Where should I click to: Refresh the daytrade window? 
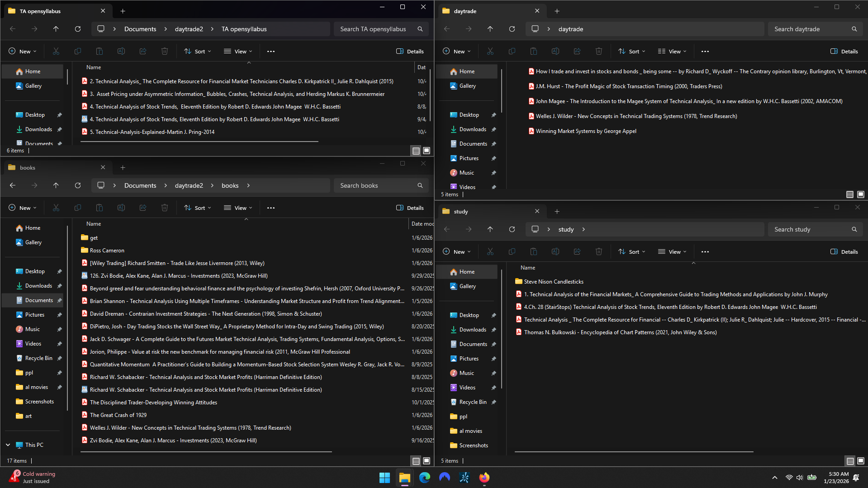pyautogui.click(x=512, y=29)
